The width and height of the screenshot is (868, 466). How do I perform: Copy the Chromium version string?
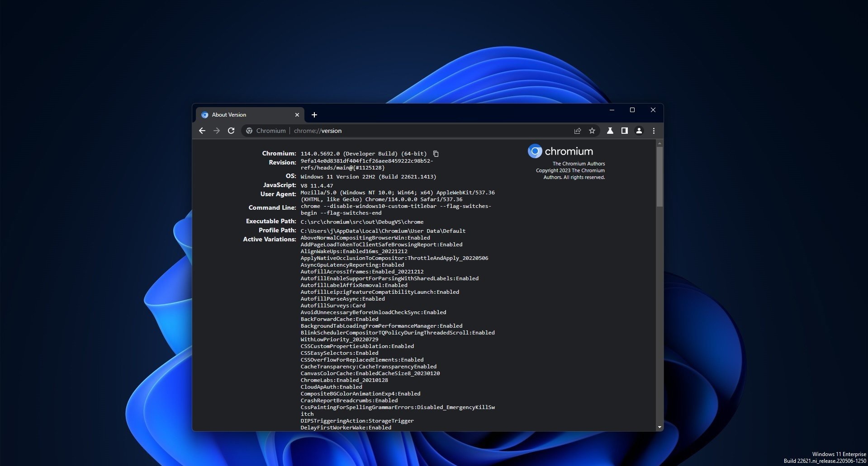tap(436, 154)
